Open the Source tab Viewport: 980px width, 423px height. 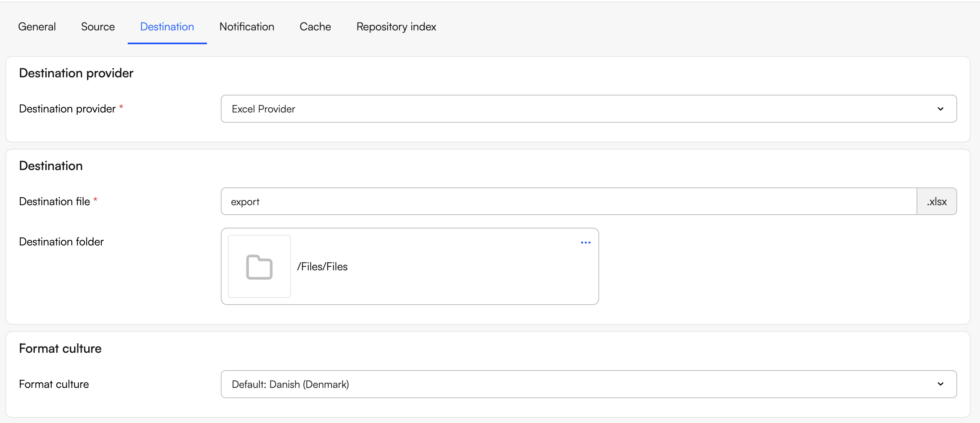click(x=98, y=27)
